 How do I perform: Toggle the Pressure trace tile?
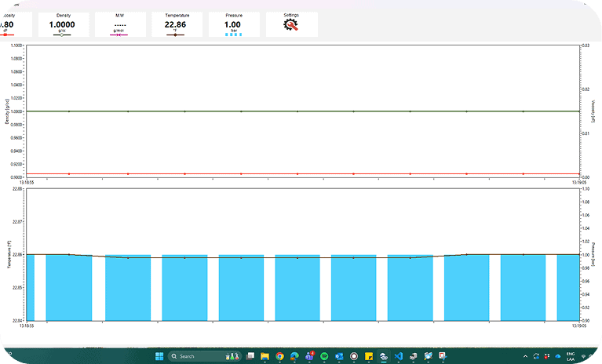pos(233,24)
